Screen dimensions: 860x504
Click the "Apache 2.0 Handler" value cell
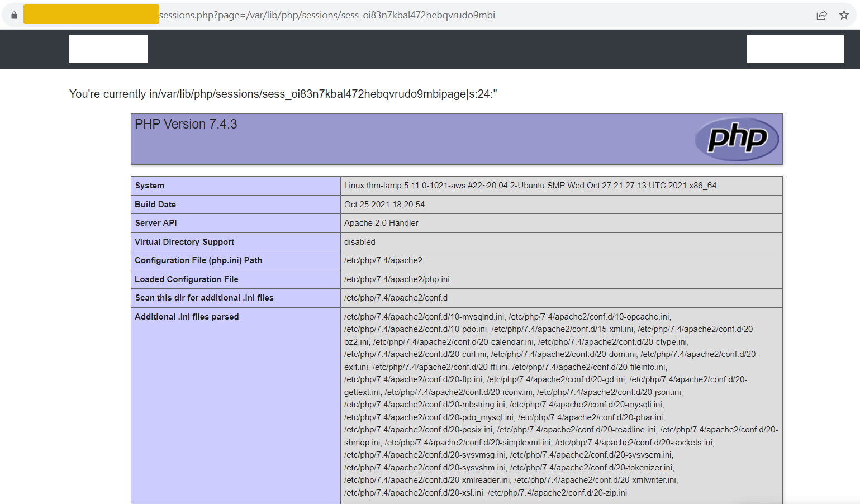coord(381,223)
